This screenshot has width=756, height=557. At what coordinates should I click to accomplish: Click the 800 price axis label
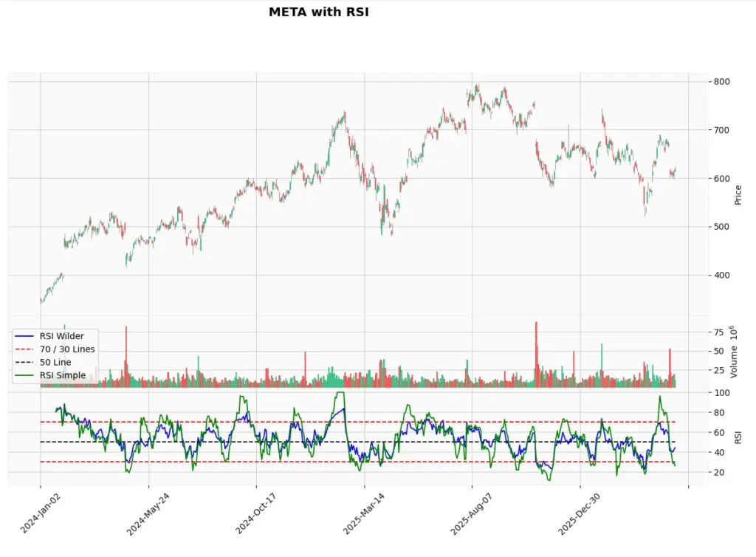722,81
